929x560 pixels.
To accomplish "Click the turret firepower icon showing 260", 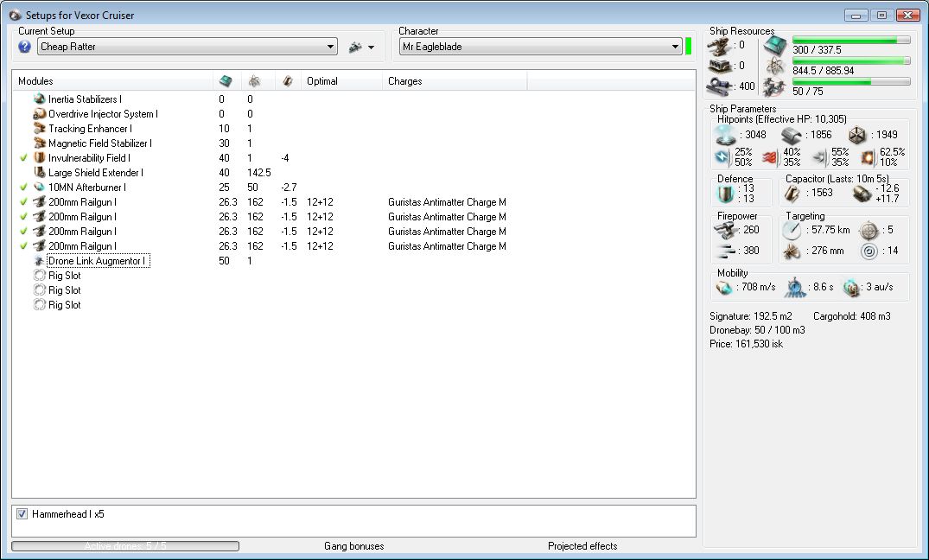I will point(725,231).
